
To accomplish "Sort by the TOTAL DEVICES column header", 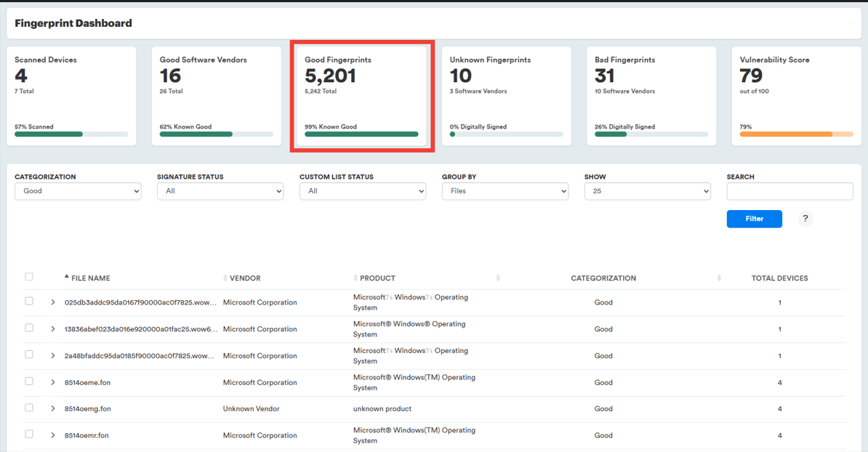I will [x=779, y=278].
